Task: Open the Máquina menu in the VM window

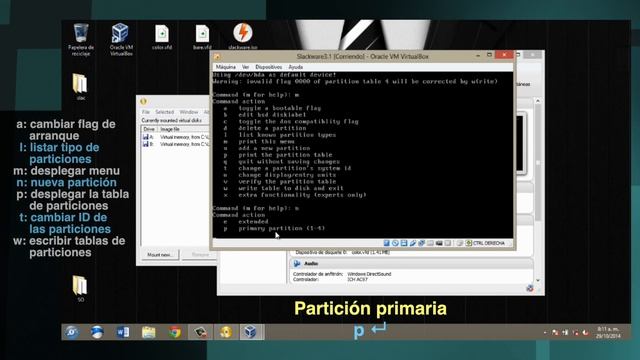Action: click(226, 67)
